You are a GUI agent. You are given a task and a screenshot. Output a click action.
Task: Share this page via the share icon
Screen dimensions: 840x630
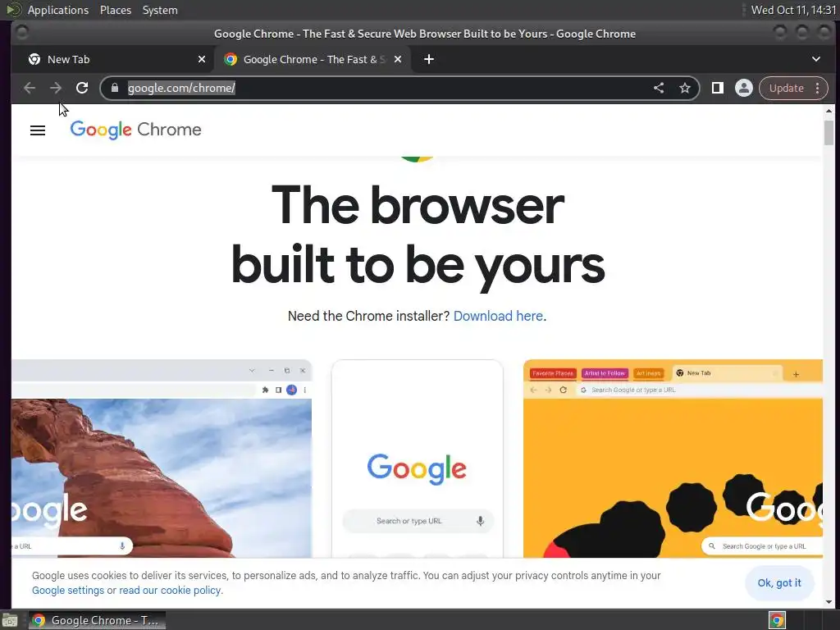659,88
